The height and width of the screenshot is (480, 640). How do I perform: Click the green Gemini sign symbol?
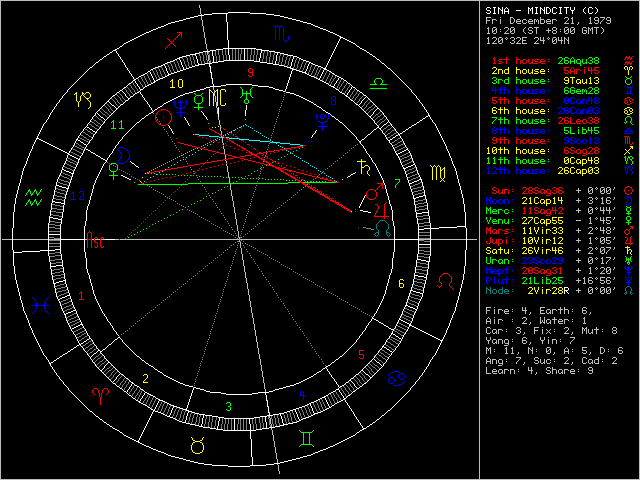click(x=304, y=439)
